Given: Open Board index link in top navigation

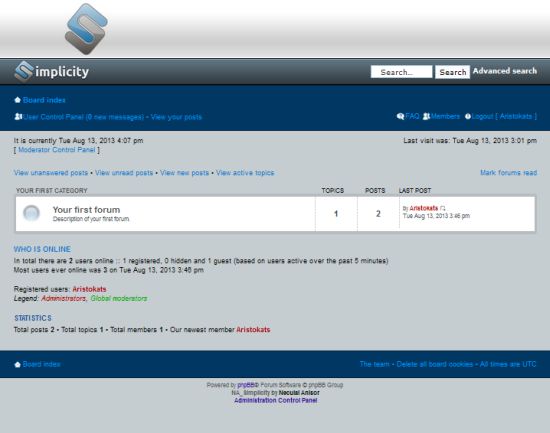Looking at the screenshot, I should (44, 100).
